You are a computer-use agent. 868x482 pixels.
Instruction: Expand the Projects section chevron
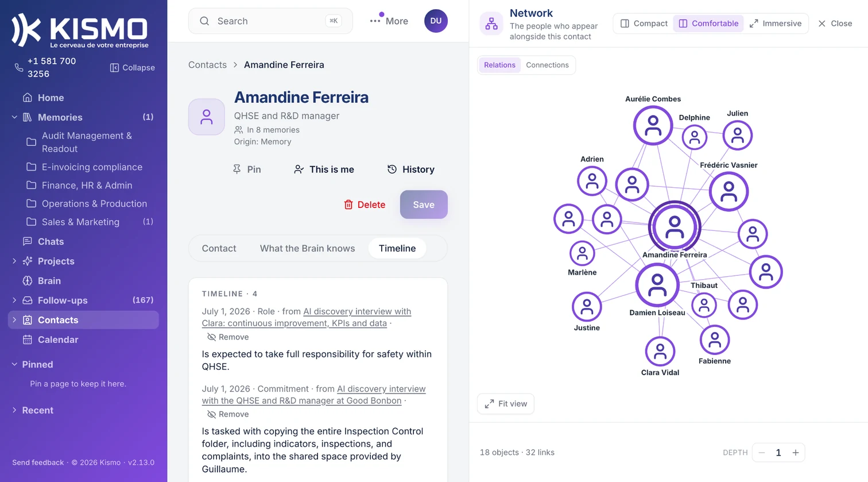(14, 261)
